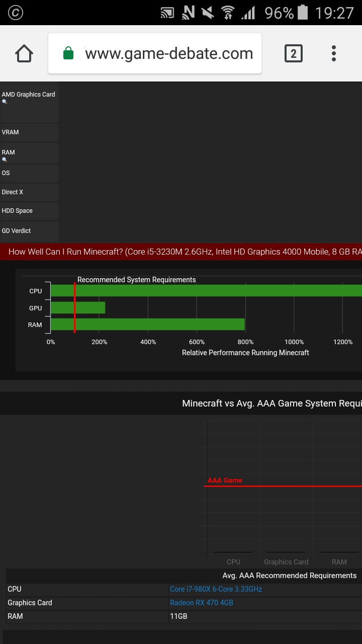Tap the cast icon in status bar
362x644 pixels.
tap(167, 13)
